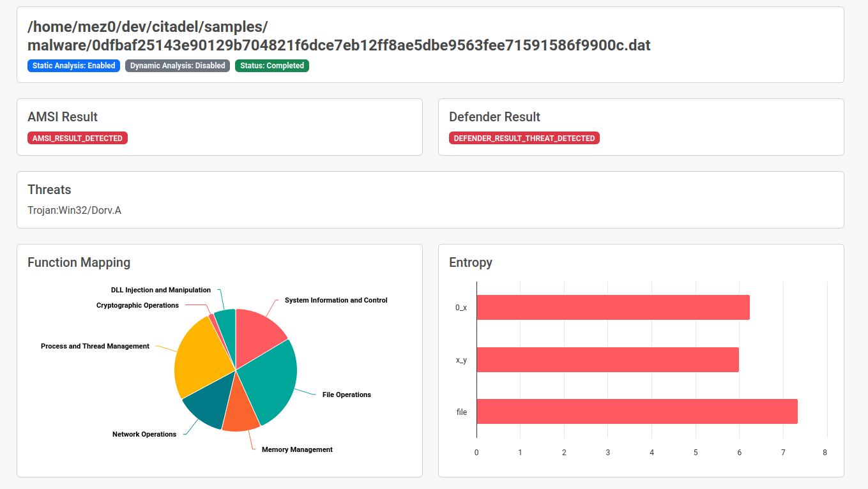
Task: Click the Static Analysis: Enabled badge
Action: 74,66
